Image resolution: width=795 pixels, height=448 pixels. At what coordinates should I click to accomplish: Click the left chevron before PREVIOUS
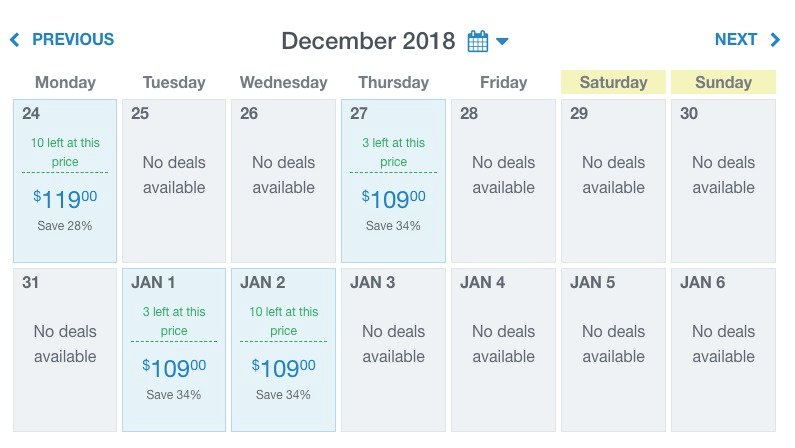point(14,40)
